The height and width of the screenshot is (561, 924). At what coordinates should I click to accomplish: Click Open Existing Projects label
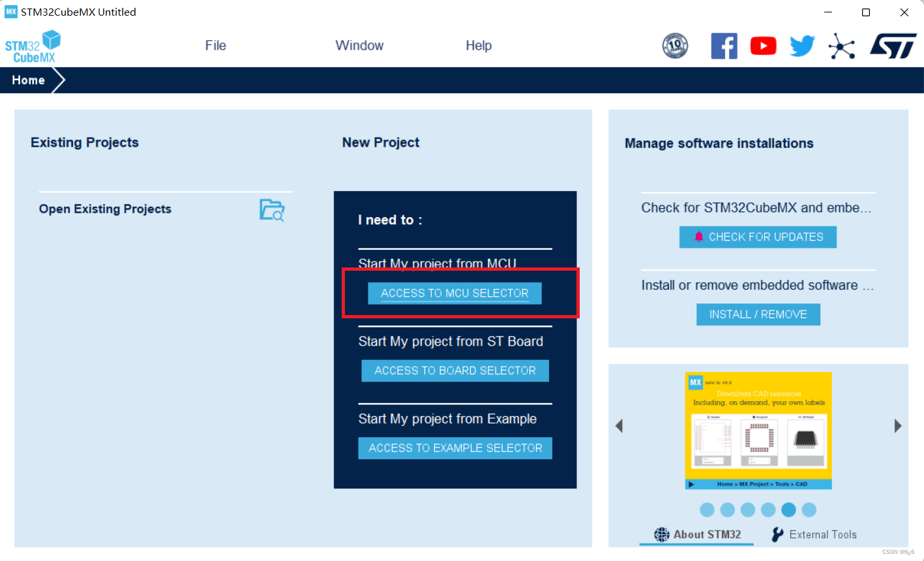pyautogui.click(x=105, y=209)
